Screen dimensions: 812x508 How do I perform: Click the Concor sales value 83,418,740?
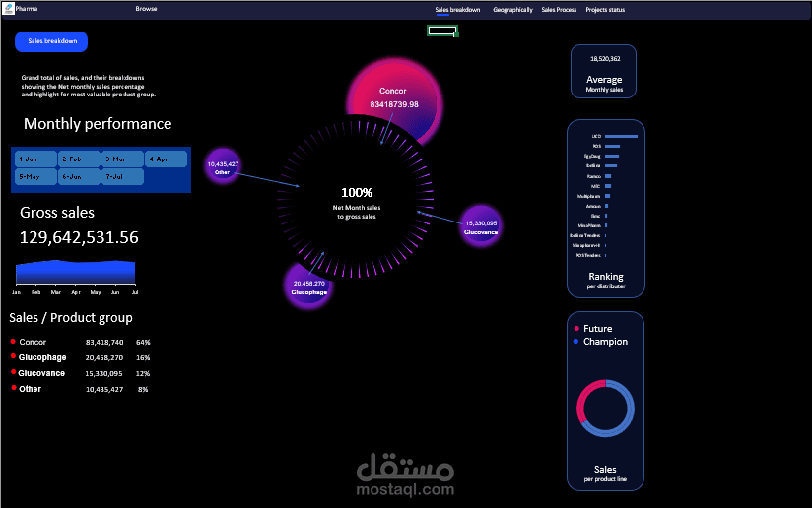[104, 343]
